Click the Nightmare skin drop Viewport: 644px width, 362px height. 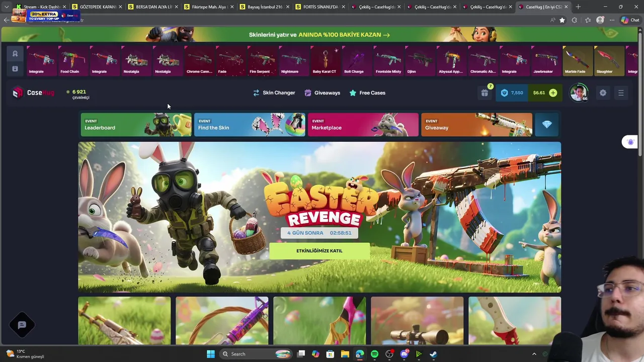pos(293,60)
